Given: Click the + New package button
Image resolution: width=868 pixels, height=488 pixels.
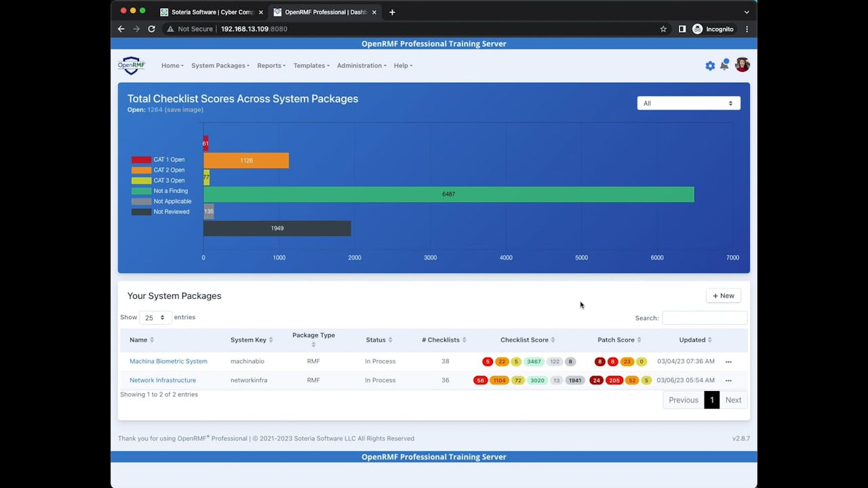Looking at the screenshot, I should pyautogui.click(x=723, y=296).
